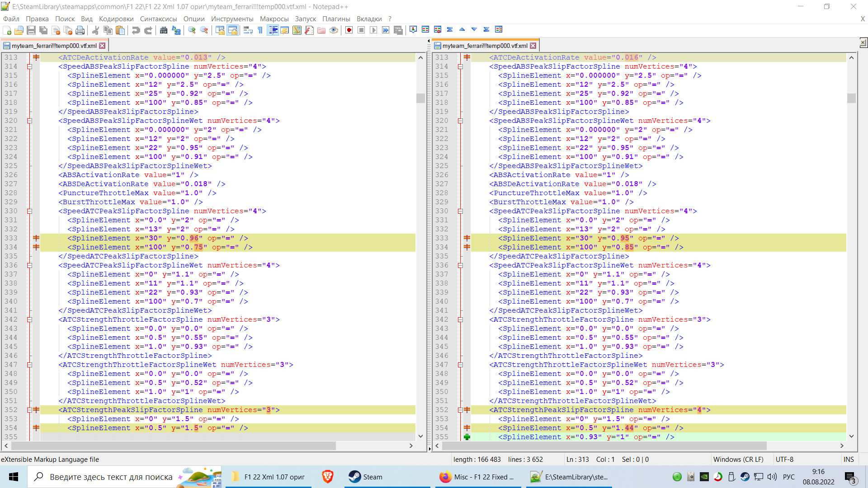Redo the last undone change
This screenshot has height=488, width=868.
pyautogui.click(x=148, y=30)
